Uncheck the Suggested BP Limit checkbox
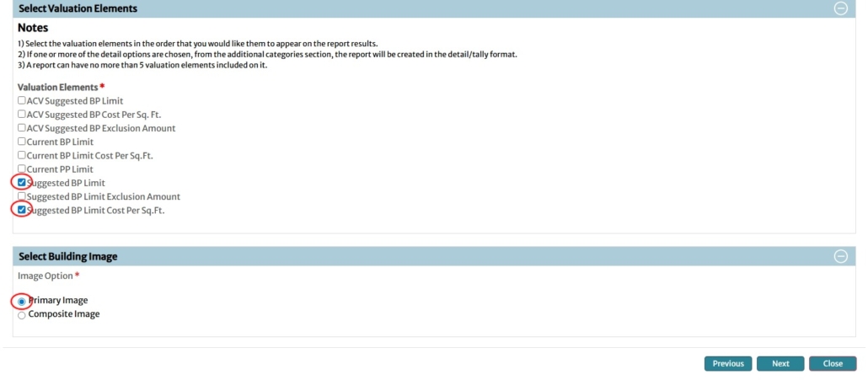 click(x=22, y=183)
